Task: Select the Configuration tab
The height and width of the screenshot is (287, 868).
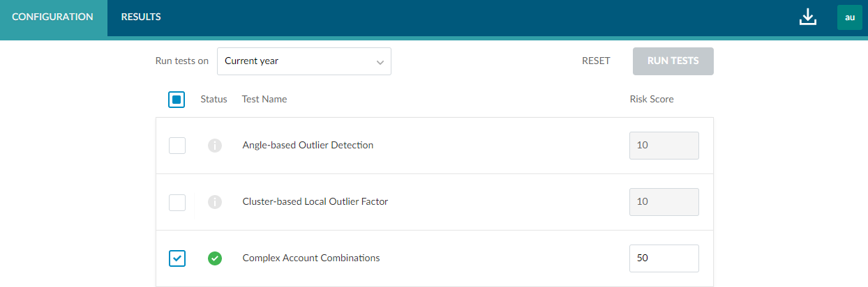Action: [53, 17]
